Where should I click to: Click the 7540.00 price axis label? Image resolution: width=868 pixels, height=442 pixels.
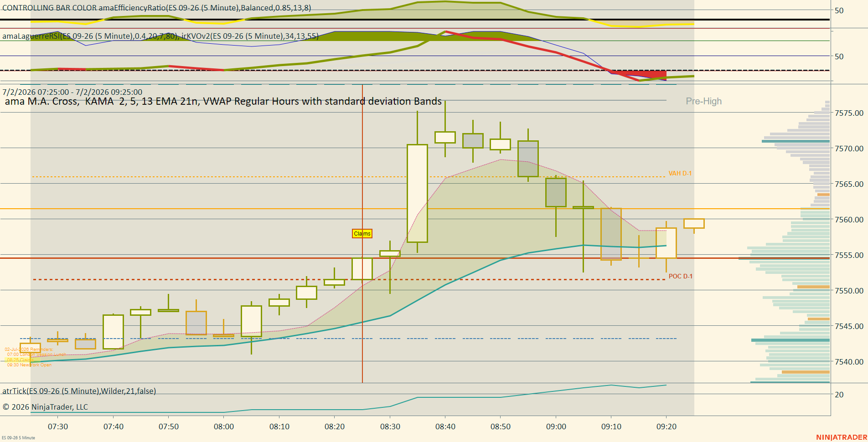849,362
